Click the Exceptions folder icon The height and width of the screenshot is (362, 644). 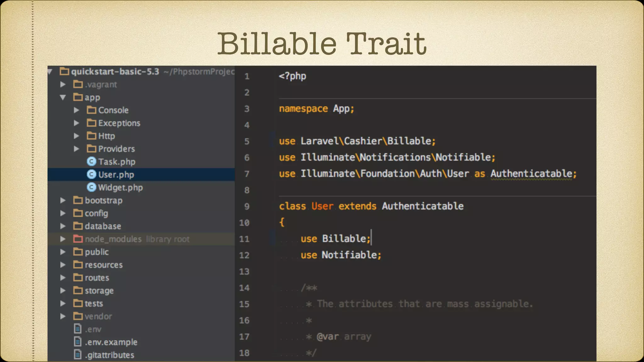click(x=92, y=123)
